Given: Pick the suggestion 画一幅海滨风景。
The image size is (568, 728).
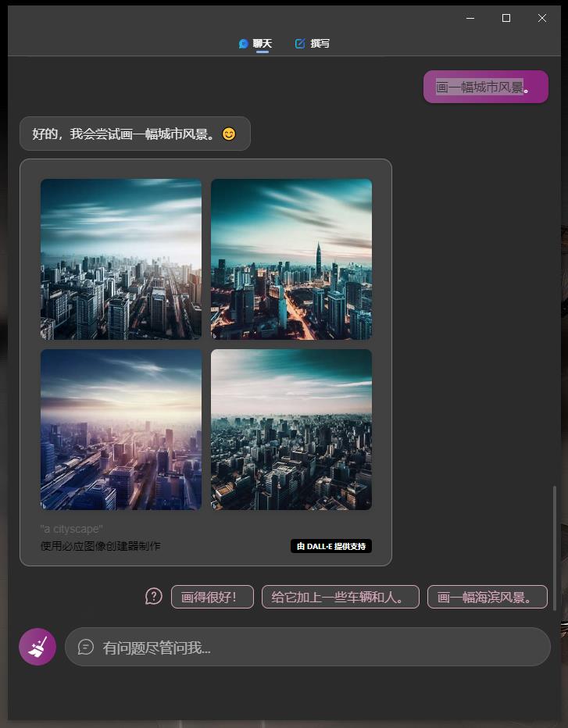Looking at the screenshot, I should point(488,597).
